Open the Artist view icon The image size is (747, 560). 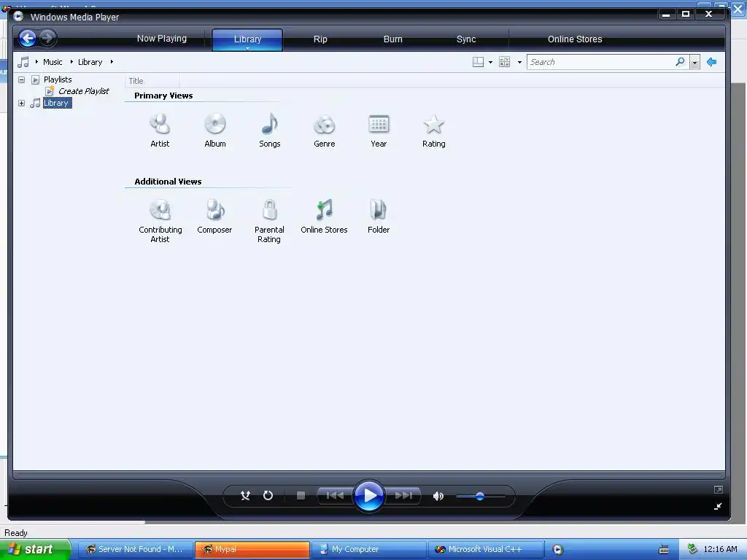tap(160, 125)
